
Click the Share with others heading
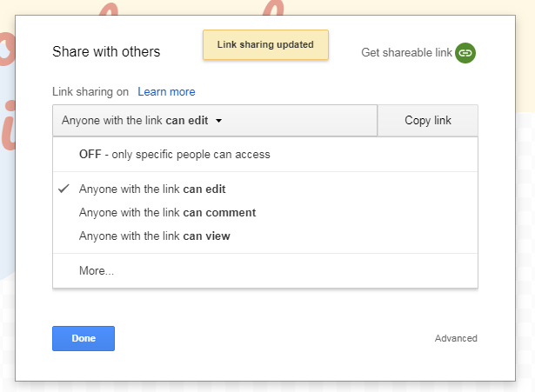tap(106, 52)
